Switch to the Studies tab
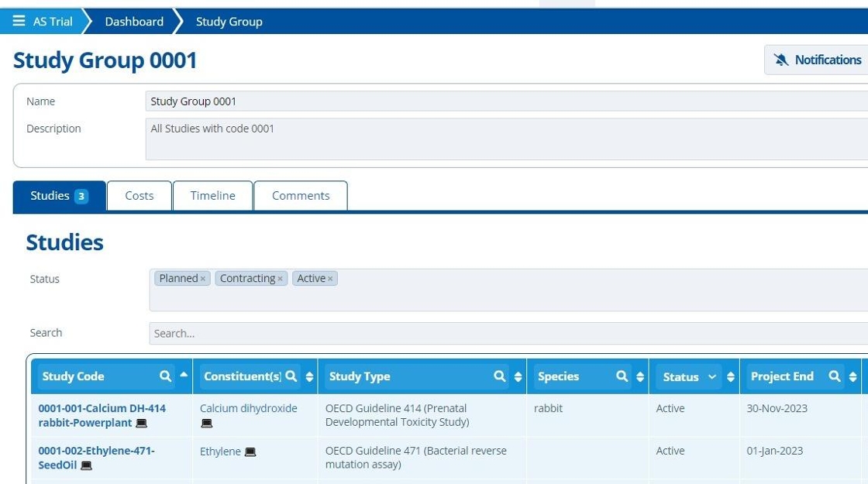Image resolution: width=868 pixels, height=484 pixels. [x=59, y=196]
